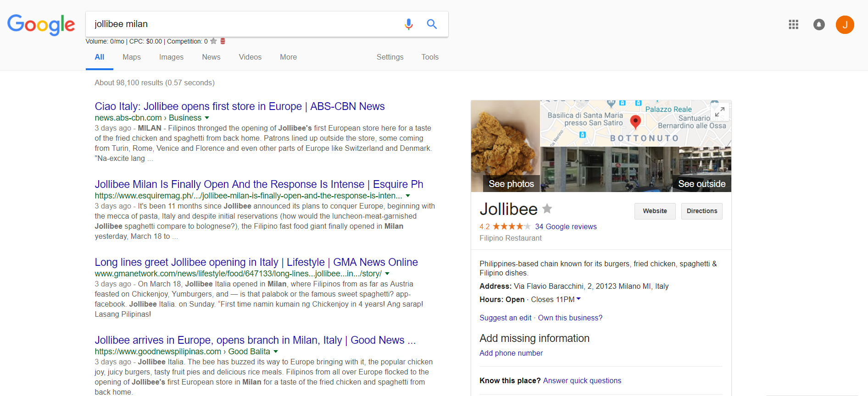
Task: Open the More search menu
Action: (x=288, y=57)
